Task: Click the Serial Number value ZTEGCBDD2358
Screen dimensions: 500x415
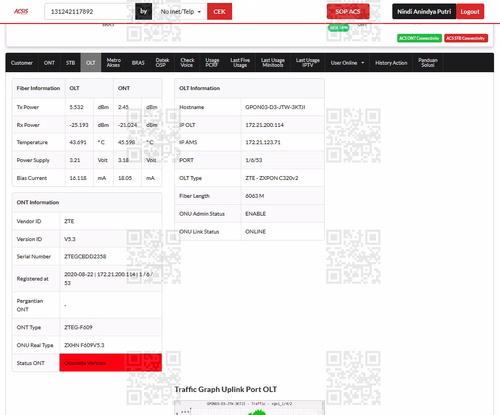Action: (x=85, y=257)
